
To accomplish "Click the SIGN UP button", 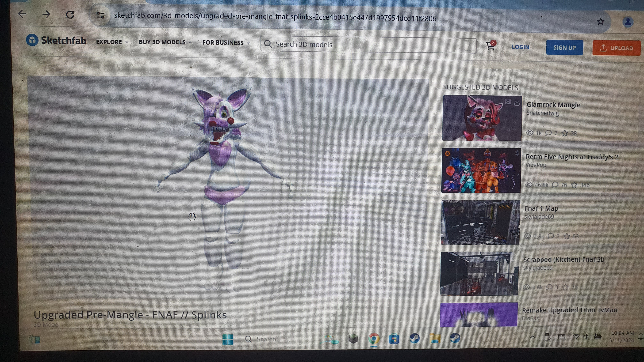I will pyautogui.click(x=564, y=47).
